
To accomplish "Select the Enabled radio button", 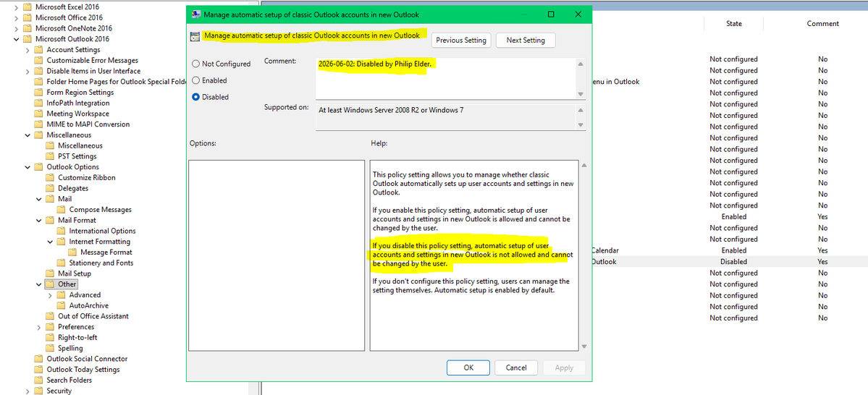I will pos(195,80).
